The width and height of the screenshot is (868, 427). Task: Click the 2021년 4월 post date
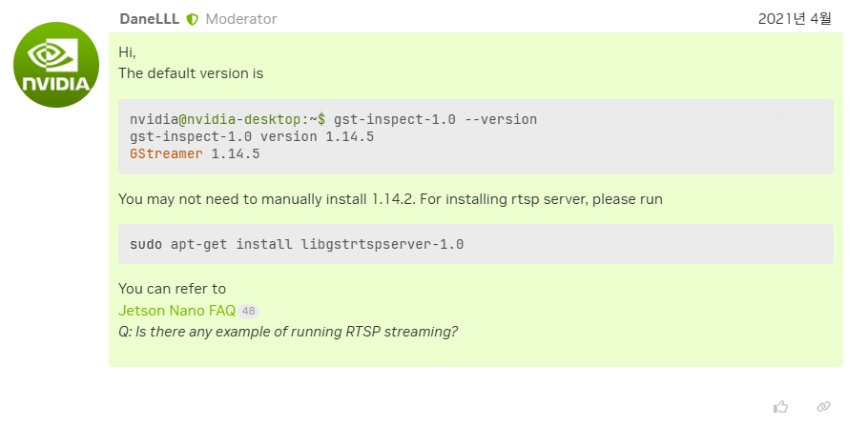click(x=795, y=19)
